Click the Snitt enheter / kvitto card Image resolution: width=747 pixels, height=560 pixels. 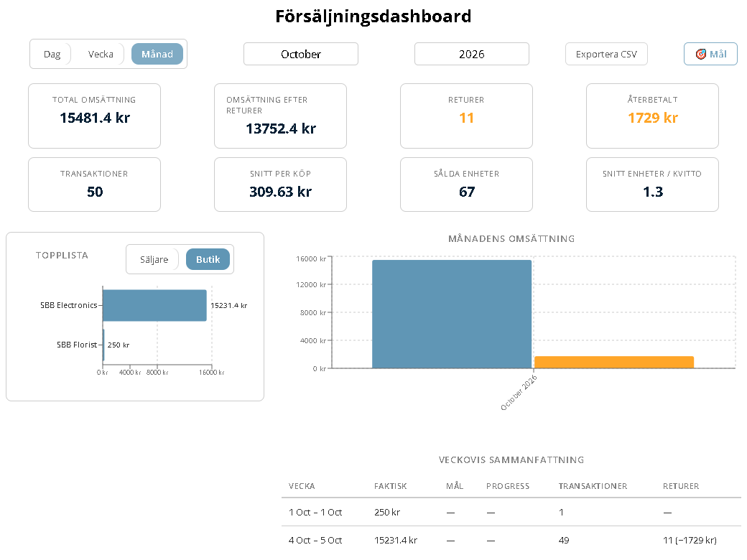(652, 185)
